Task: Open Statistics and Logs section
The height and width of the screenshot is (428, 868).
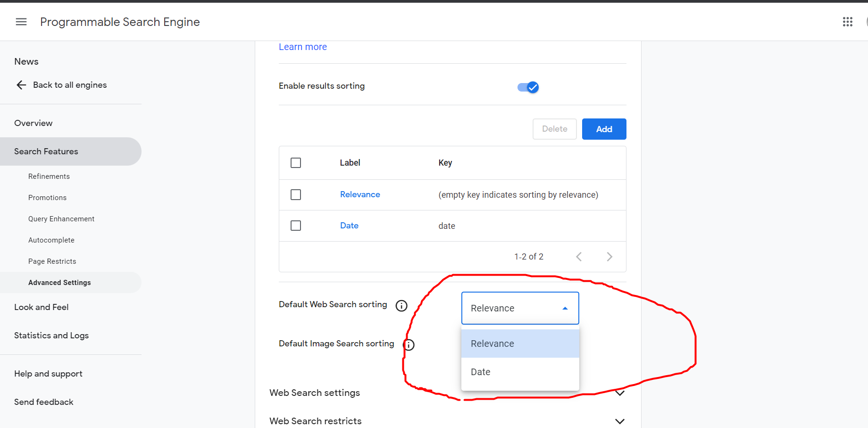Action: coord(51,336)
